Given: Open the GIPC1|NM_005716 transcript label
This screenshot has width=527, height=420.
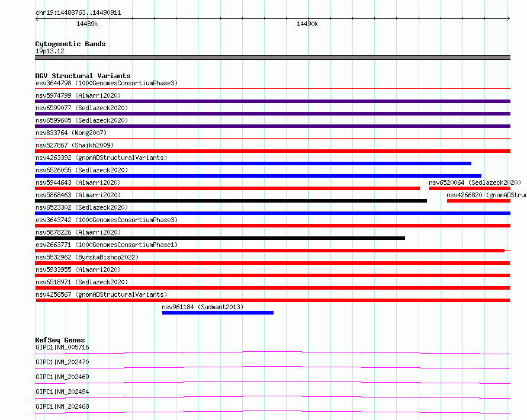Looking at the screenshot, I should (62, 347).
